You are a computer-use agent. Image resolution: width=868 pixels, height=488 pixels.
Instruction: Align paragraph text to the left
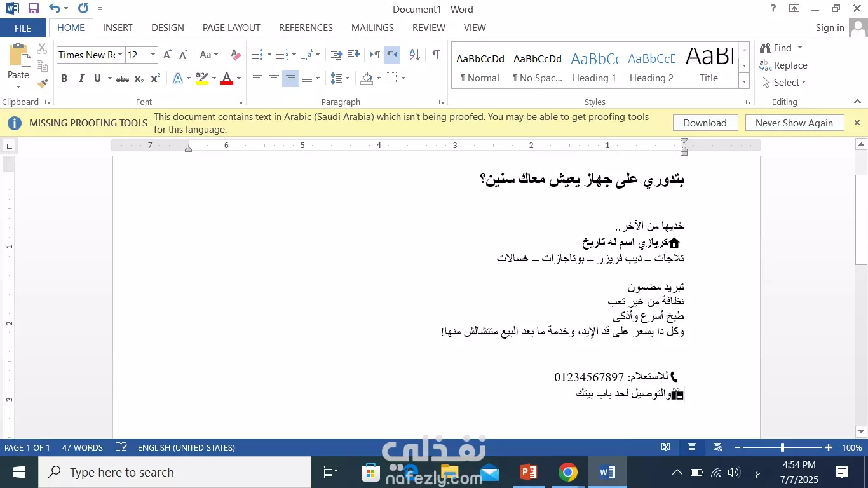[x=257, y=78]
